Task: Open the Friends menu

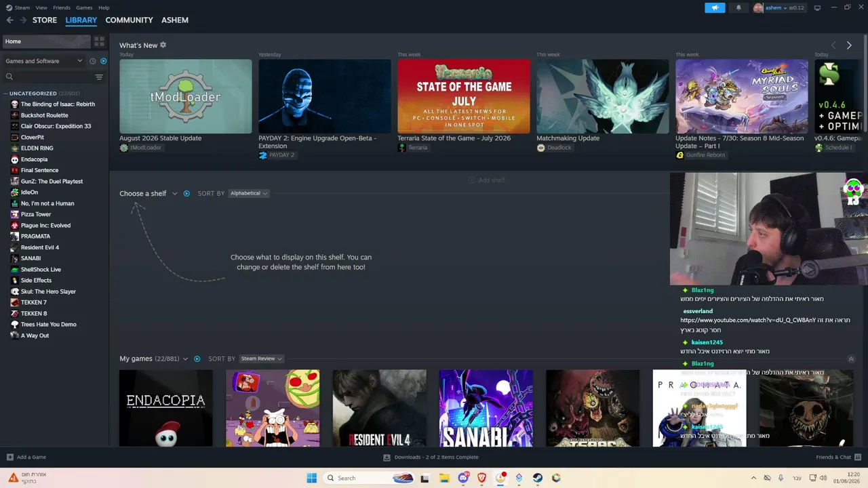Action: pos(62,7)
